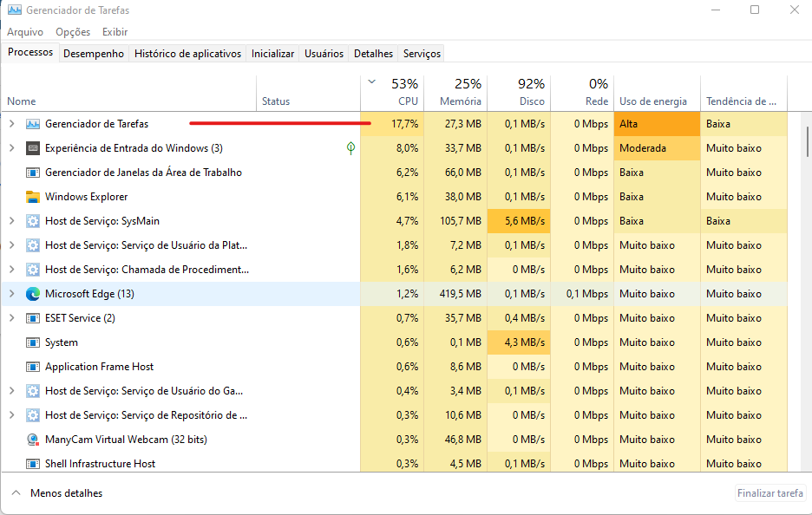
Task: Click the green leaf efficiency status icon
Action: pos(350,148)
